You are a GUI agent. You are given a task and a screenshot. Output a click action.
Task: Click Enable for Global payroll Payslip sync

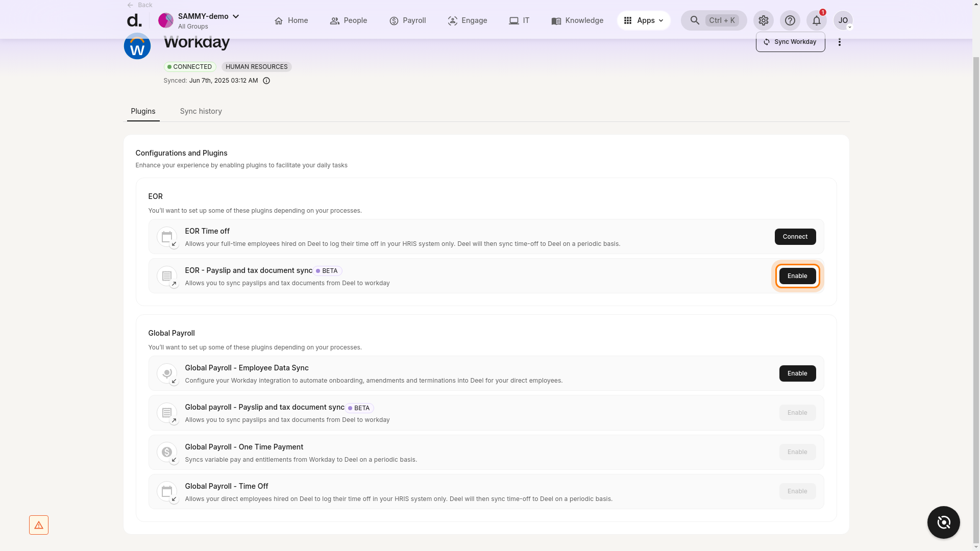coord(797,413)
